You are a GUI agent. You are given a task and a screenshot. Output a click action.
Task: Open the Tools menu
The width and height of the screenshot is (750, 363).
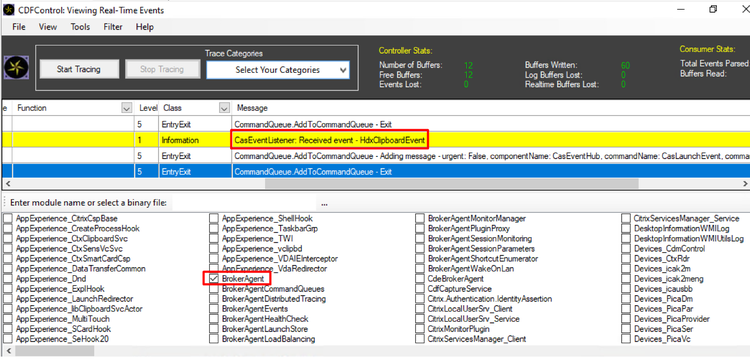[x=80, y=27]
